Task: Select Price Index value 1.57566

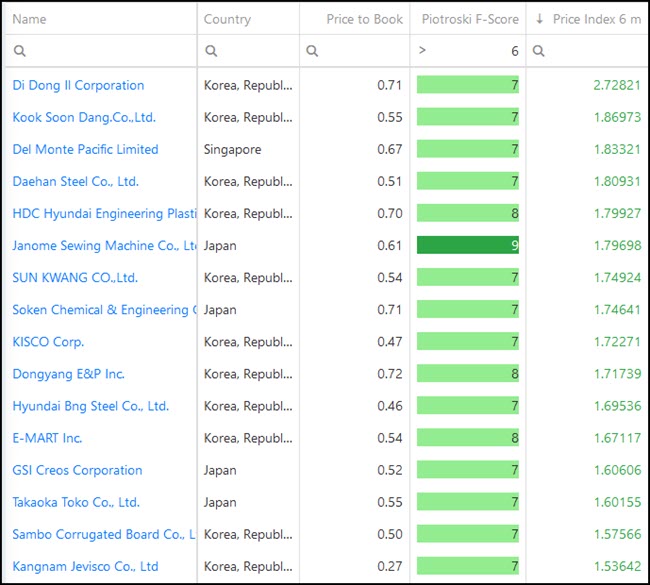Action: point(617,534)
